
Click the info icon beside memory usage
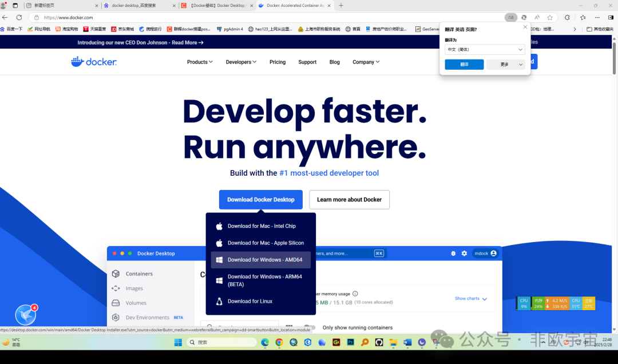355,294
